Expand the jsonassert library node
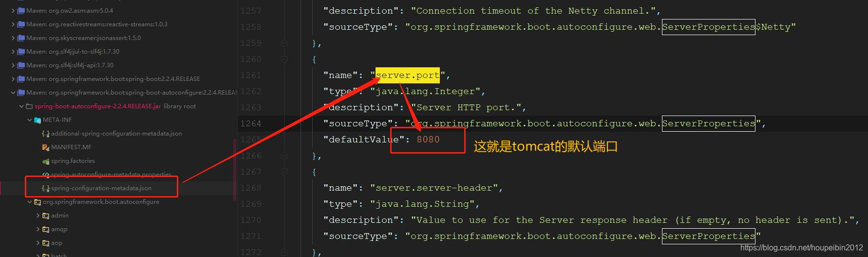 13,38
